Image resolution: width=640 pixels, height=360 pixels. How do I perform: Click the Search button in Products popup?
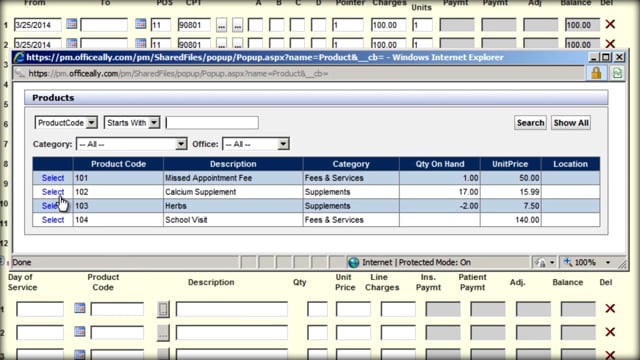point(530,123)
